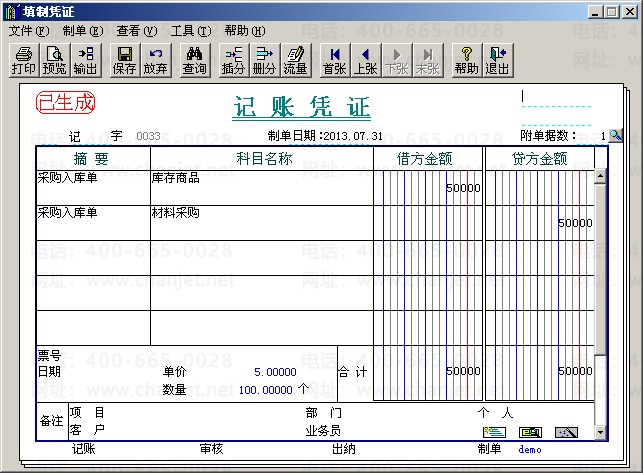643x473 pixels.
Task: Click scrollbar down arrow in voucher grid
Action: pyautogui.click(x=600, y=432)
